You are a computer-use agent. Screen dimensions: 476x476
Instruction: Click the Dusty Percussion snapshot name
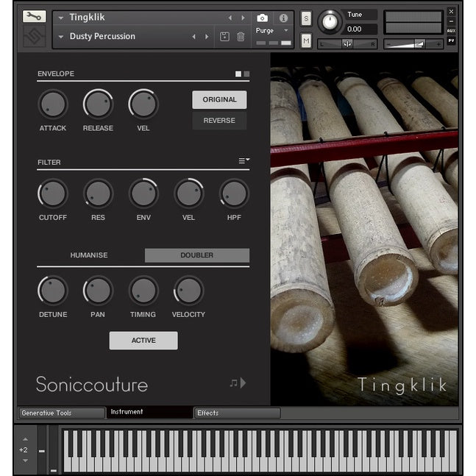click(x=102, y=36)
